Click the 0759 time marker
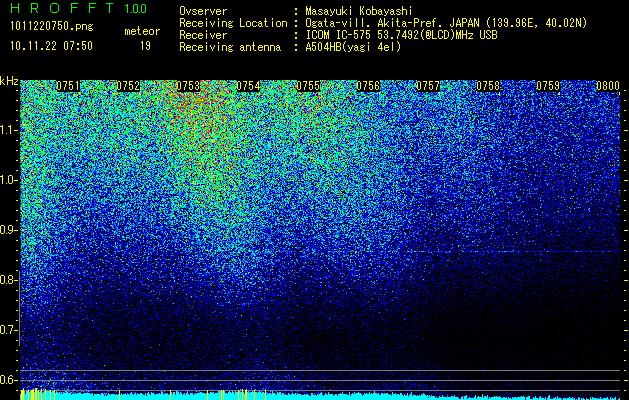 tap(548, 86)
